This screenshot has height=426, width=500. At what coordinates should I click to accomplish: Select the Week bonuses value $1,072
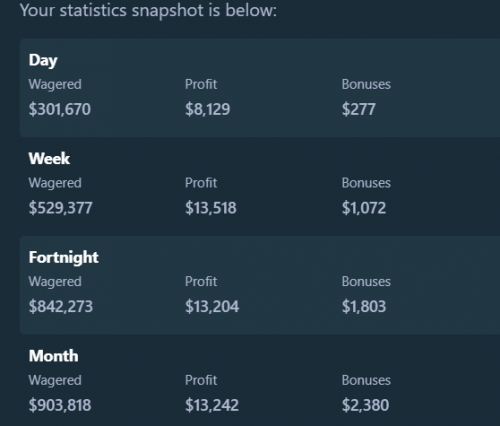click(364, 208)
